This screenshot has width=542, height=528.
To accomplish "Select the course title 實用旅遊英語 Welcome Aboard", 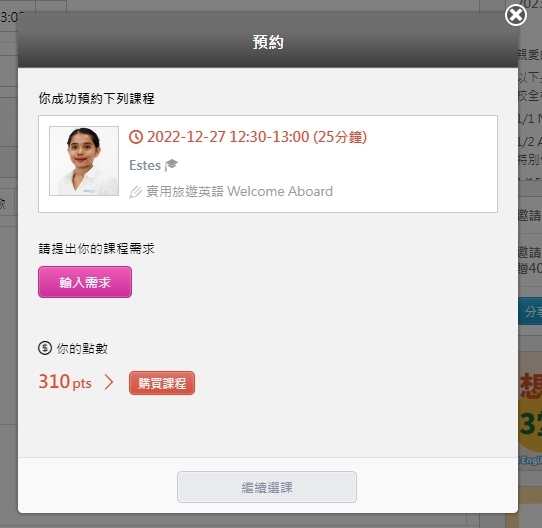I will pos(240,191).
